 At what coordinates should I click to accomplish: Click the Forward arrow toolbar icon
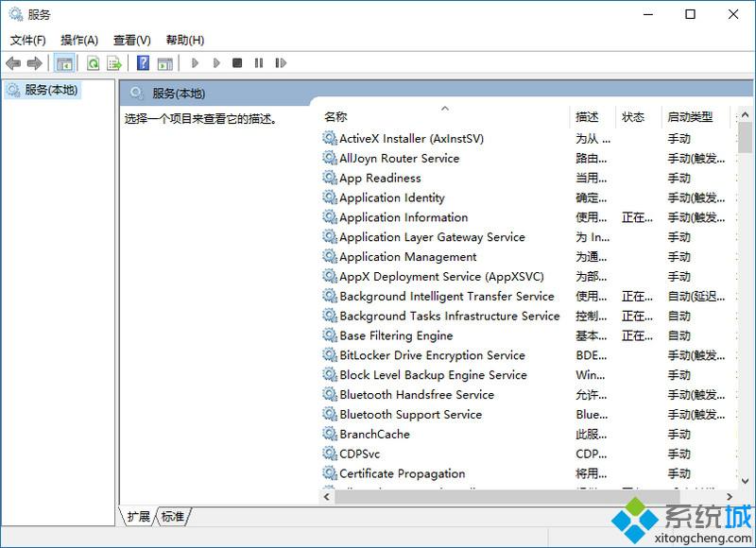[35, 63]
